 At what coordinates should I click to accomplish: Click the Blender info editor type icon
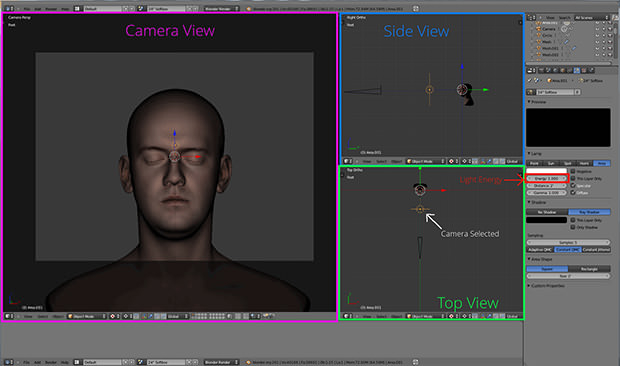pyautogui.click(x=8, y=8)
